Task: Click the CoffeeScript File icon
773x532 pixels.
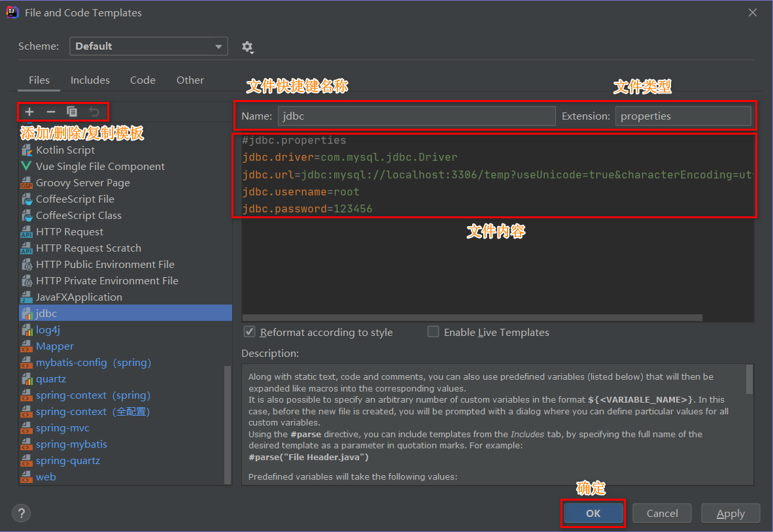Action: point(27,199)
